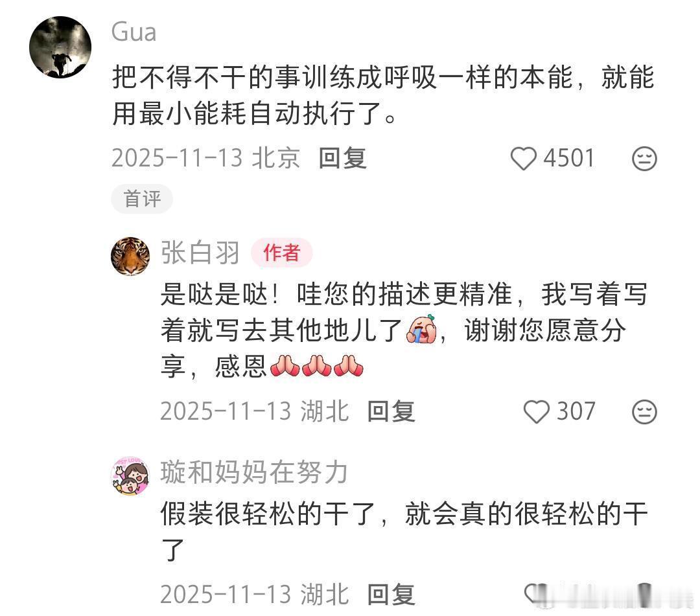Like 张白羽's reply showing 307 likes
Image resolution: width=700 pixels, height=616 pixels.
coord(536,411)
